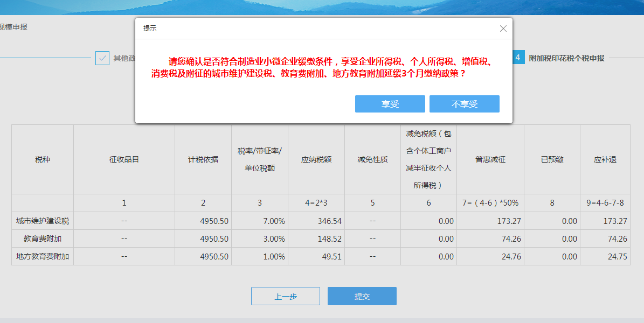Select the 其他政 step label
This screenshot has height=323, width=644.
click(124, 58)
